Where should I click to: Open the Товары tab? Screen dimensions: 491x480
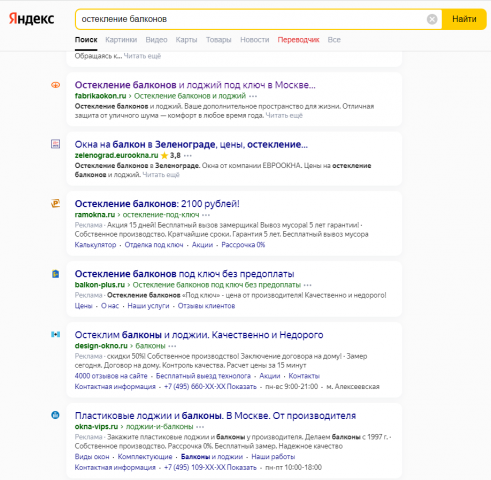[x=218, y=40]
